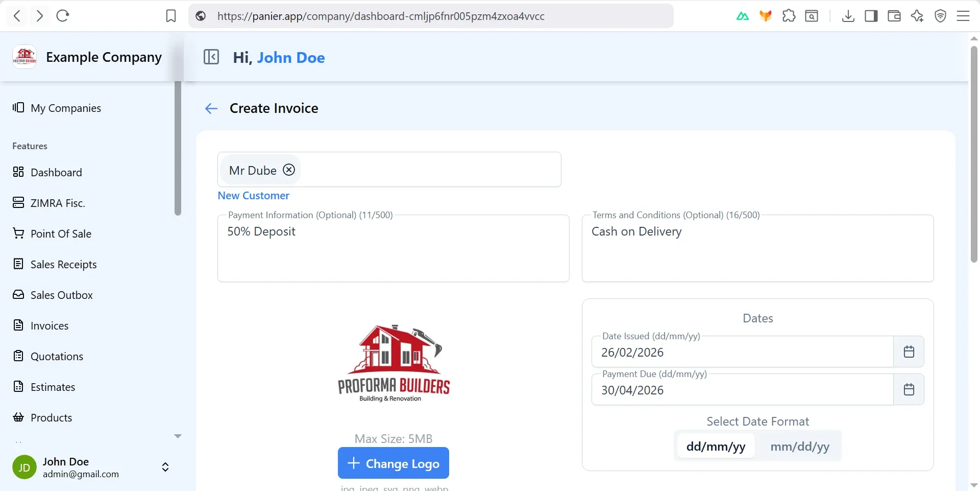Click the sidebar vertical scrollbar thumb
980x491 pixels.
[178, 148]
